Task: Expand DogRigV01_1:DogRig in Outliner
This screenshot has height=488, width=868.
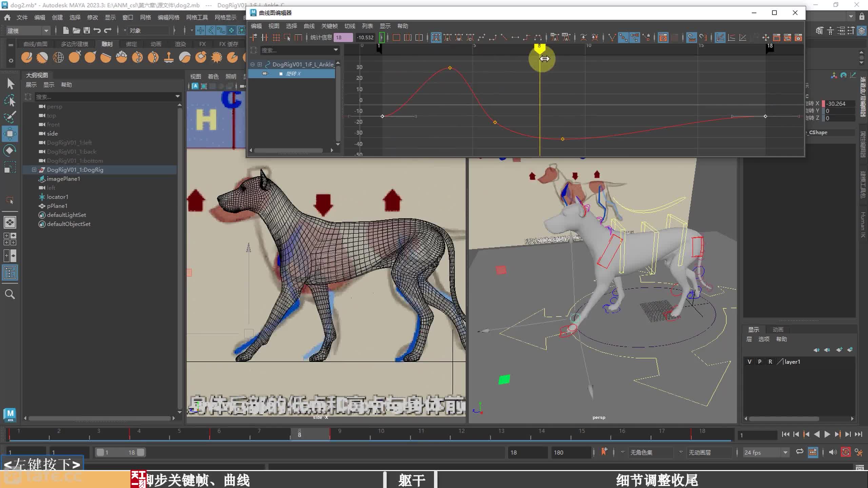Action: tap(34, 170)
